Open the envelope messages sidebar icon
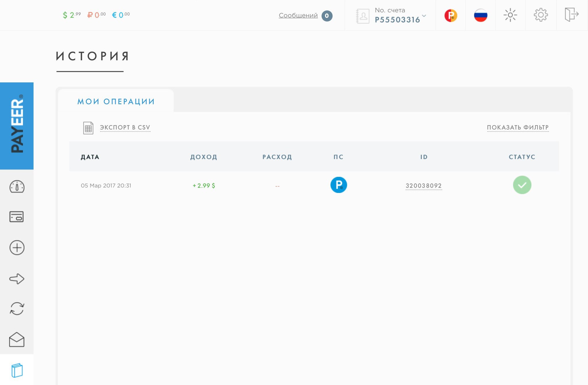The image size is (588, 385). pos(17,340)
